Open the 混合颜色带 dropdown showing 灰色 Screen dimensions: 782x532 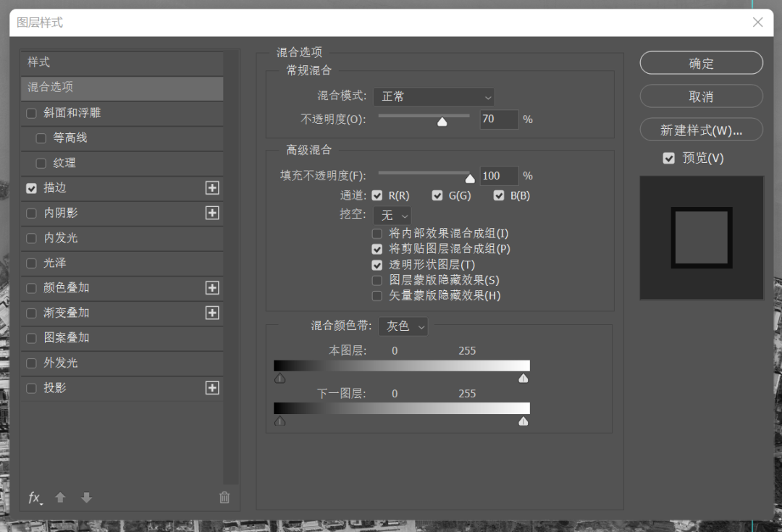(403, 326)
